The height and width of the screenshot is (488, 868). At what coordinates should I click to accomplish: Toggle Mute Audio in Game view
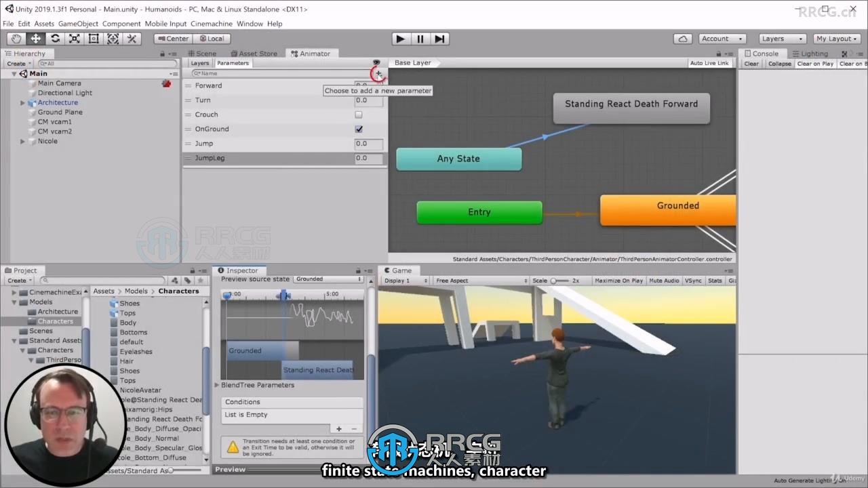click(x=664, y=281)
